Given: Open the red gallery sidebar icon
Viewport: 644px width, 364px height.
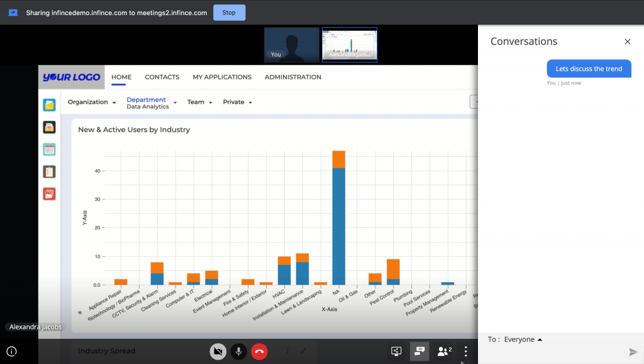Looking at the screenshot, I should (49, 194).
